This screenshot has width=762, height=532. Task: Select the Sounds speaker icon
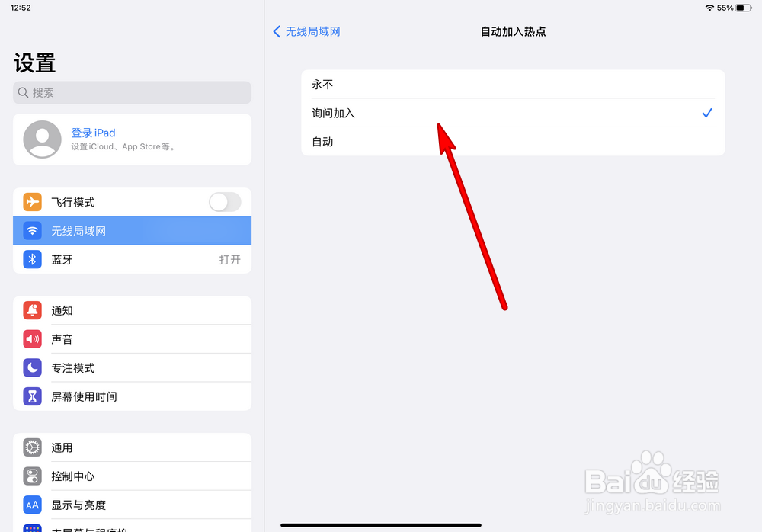(32, 339)
